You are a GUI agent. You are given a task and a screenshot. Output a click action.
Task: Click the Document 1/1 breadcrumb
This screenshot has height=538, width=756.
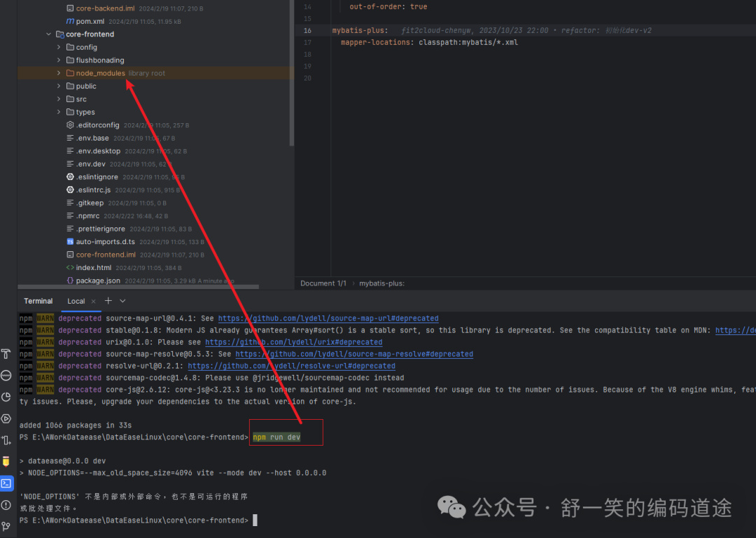[x=323, y=283]
